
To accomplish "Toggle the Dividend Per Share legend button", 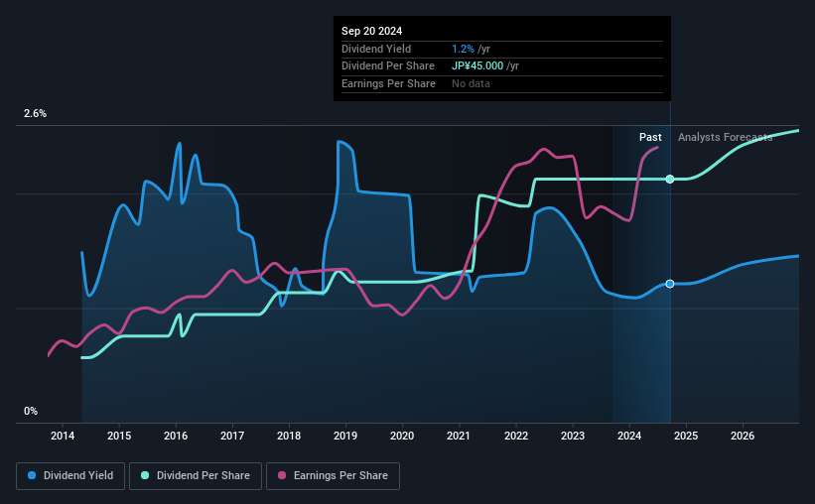I will tap(196, 476).
